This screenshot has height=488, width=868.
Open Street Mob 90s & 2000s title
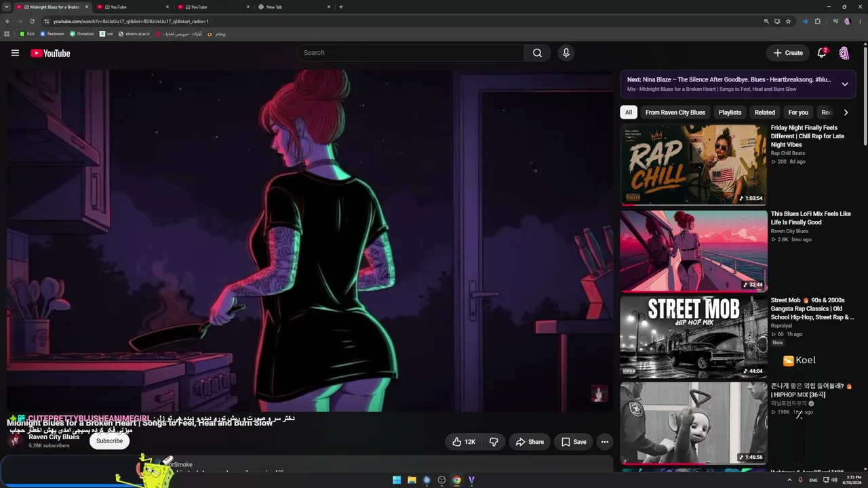[812, 308]
